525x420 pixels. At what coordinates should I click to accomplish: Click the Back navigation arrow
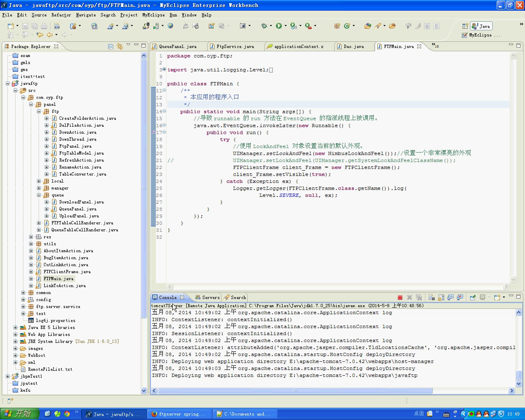pyautogui.click(x=50, y=35)
